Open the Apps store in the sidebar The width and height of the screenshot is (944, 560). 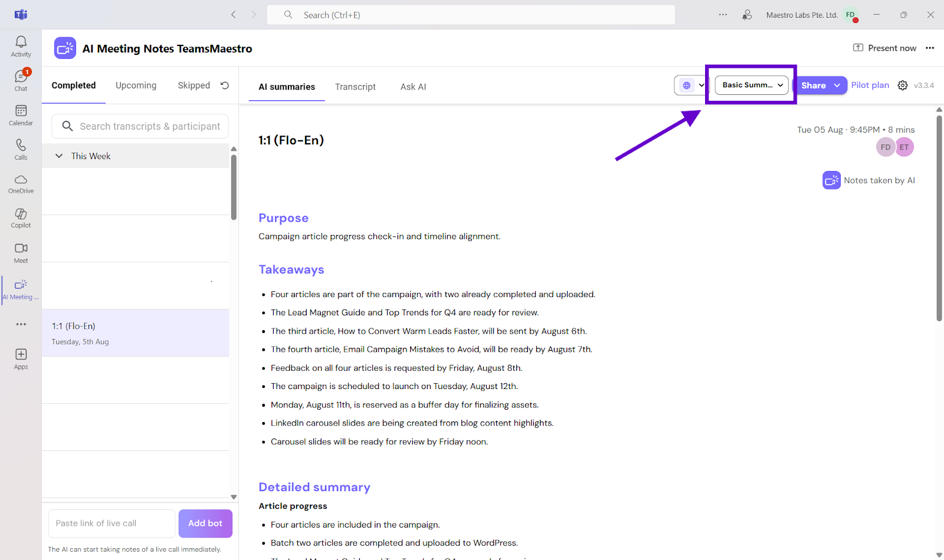pos(21,358)
